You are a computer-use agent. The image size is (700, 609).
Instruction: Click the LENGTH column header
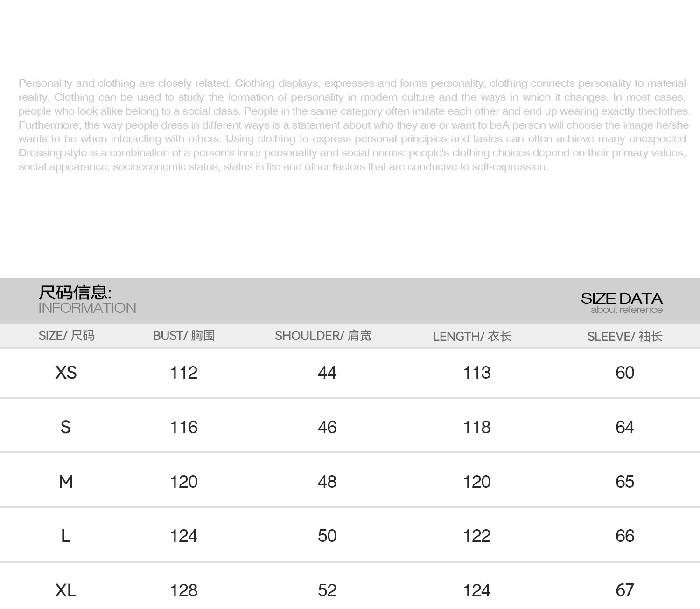point(472,336)
